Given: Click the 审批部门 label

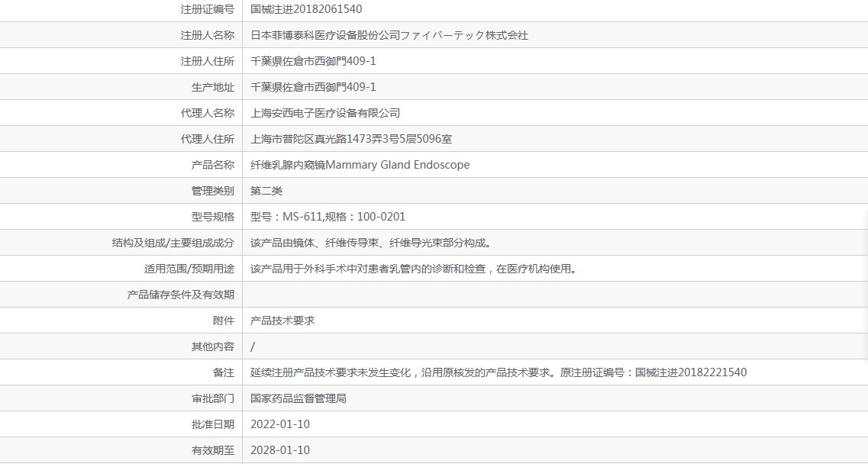Looking at the screenshot, I should pyautogui.click(x=213, y=398).
